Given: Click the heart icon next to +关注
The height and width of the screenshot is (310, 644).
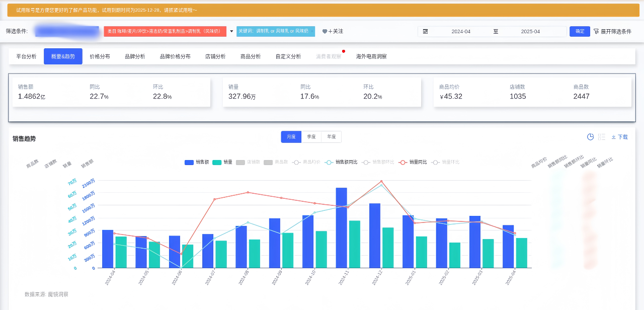Looking at the screenshot, I should tap(325, 31).
